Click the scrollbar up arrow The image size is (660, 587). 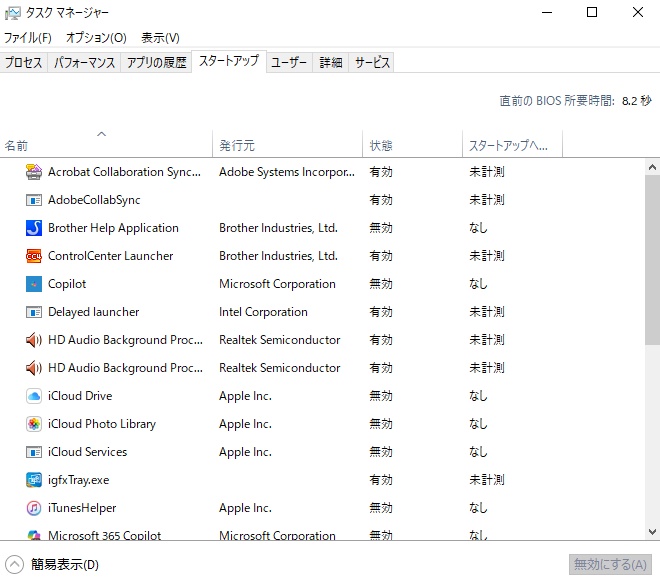click(652, 167)
